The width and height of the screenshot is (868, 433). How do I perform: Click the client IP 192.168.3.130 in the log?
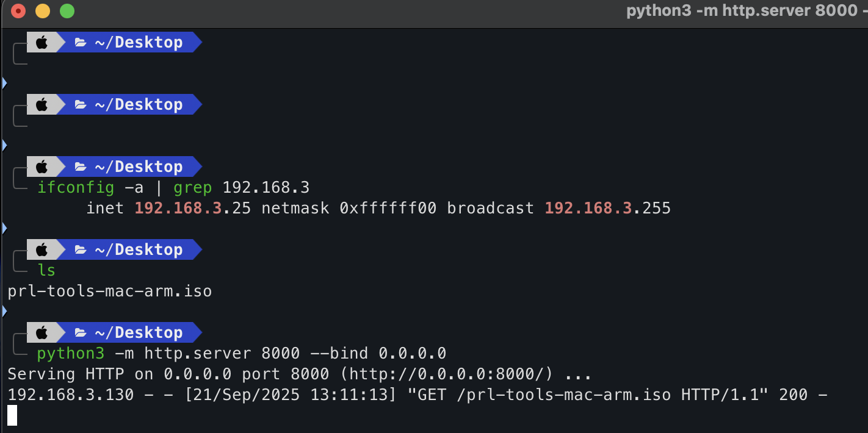point(71,395)
